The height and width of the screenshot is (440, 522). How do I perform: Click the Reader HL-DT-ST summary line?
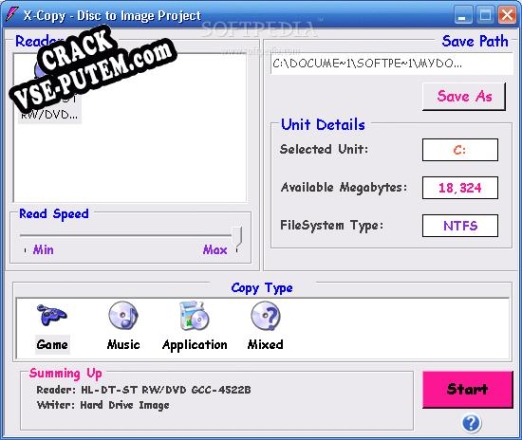click(x=144, y=390)
